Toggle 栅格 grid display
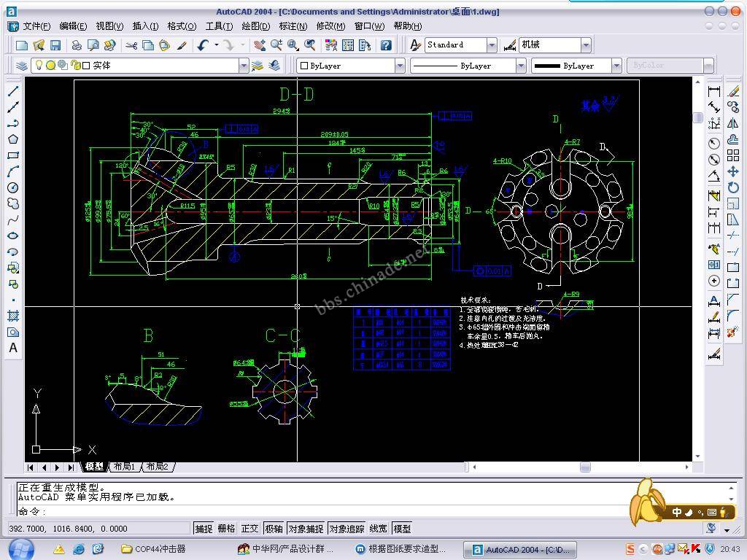The height and width of the screenshot is (560, 747). (x=227, y=529)
